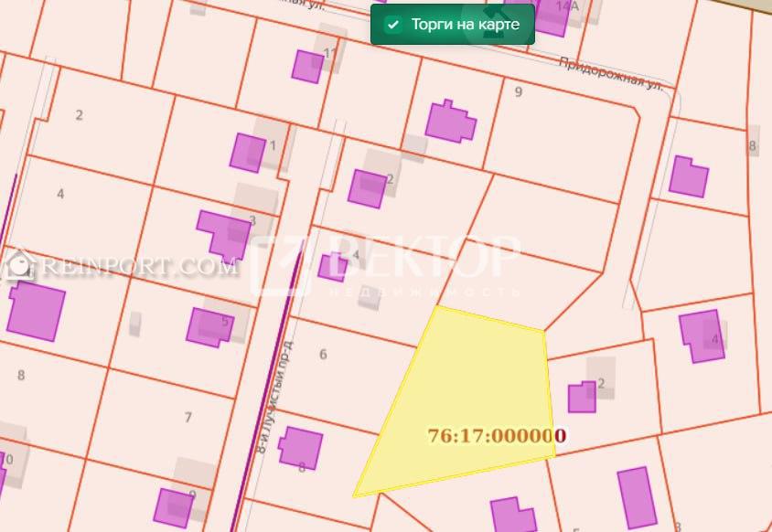Screen dimensions: 772x532
Task: Click the purple building left of parcel 9
Action: (x=450, y=122)
